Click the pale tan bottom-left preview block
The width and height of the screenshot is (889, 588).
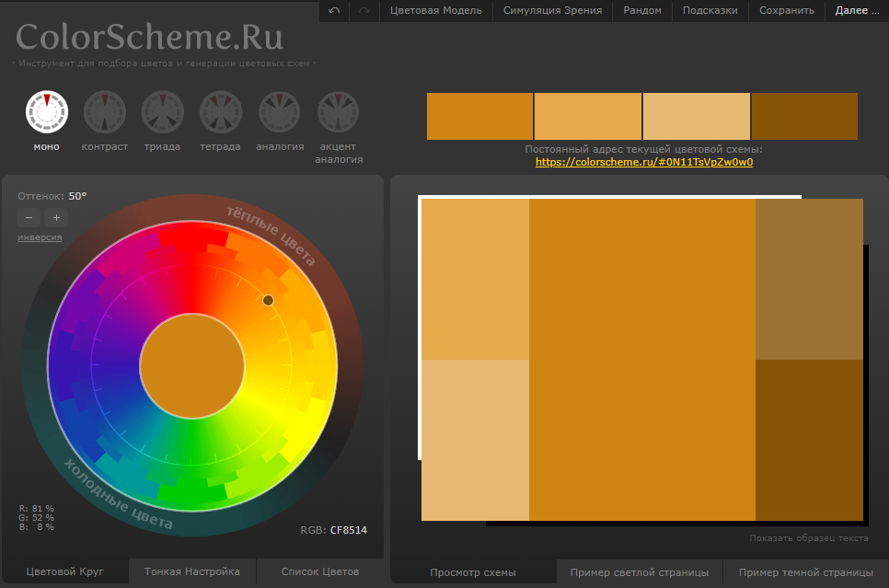click(x=475, y=440)
